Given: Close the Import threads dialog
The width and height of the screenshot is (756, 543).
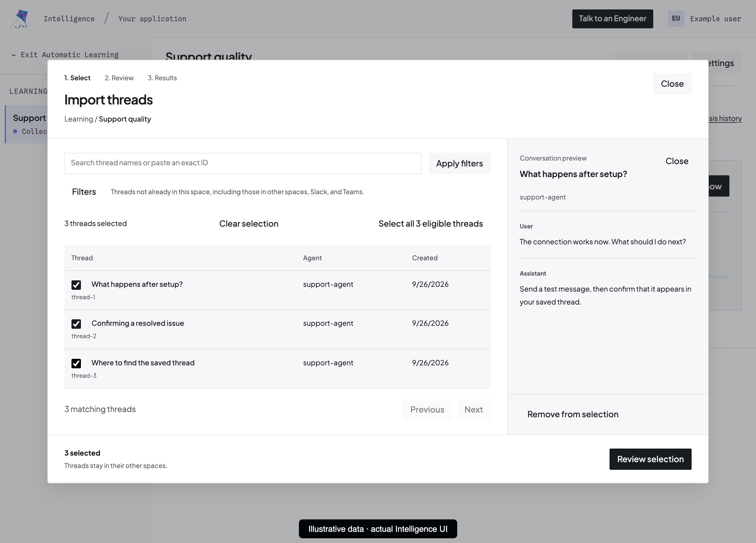Looking at the screenshot, I should point(672,84).
